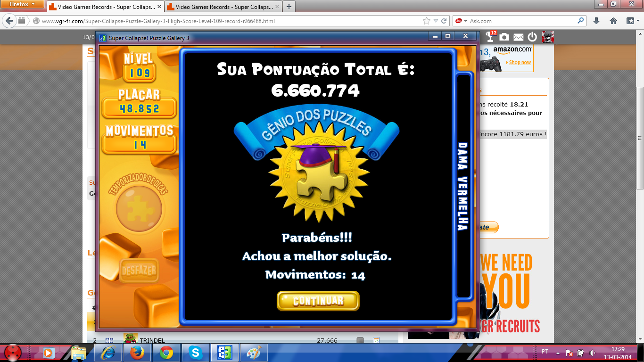This screenshot has height=362, width=644.
Task: Open a new browser tab
Action: tap(289, 7)
